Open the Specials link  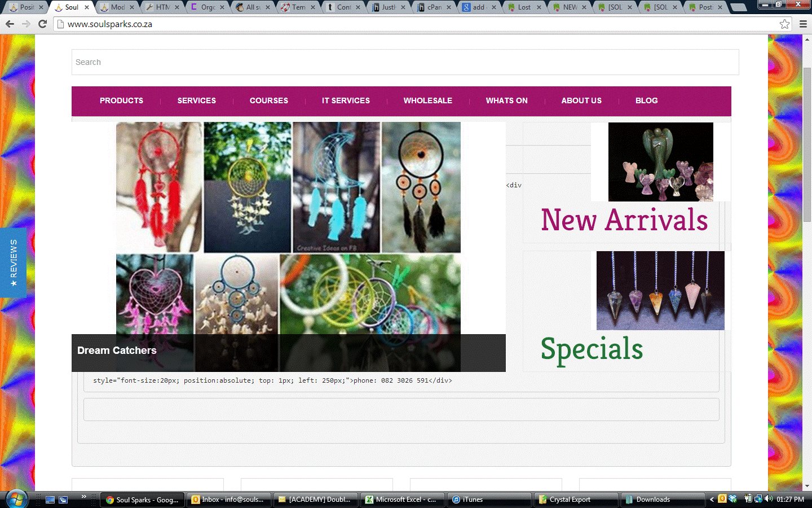pos(592,349)
